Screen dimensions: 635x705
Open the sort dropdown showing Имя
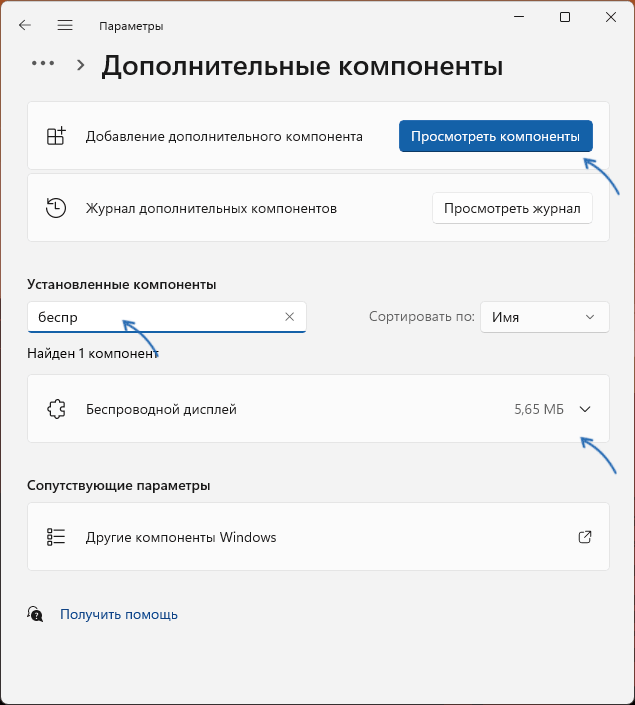tap(545, 317)
